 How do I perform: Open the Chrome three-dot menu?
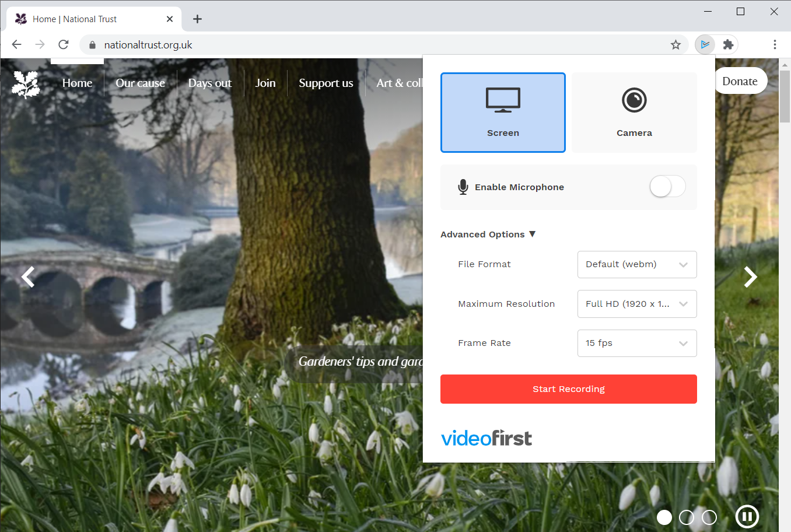[775, 44]
